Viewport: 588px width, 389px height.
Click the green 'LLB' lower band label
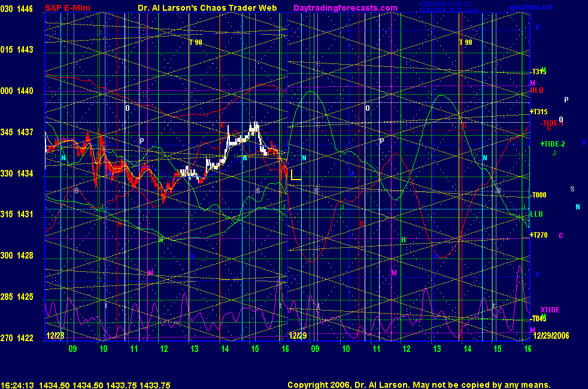point(537,214)
